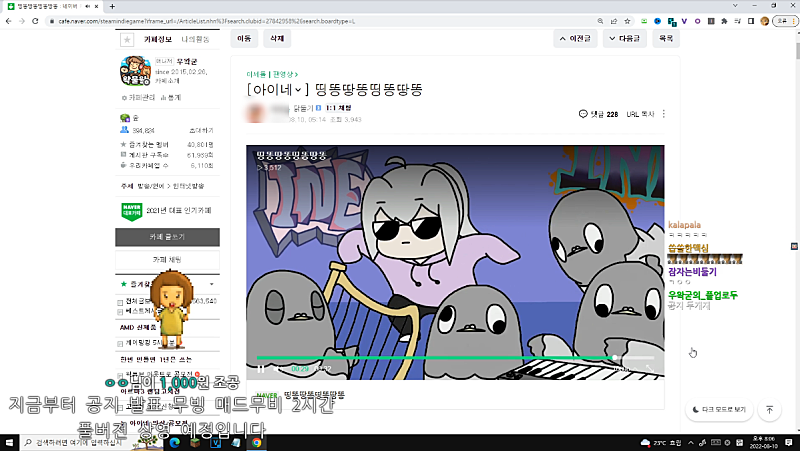
Task: Click the cafe profile thumbnail image
Action: [x=135, y=70]
